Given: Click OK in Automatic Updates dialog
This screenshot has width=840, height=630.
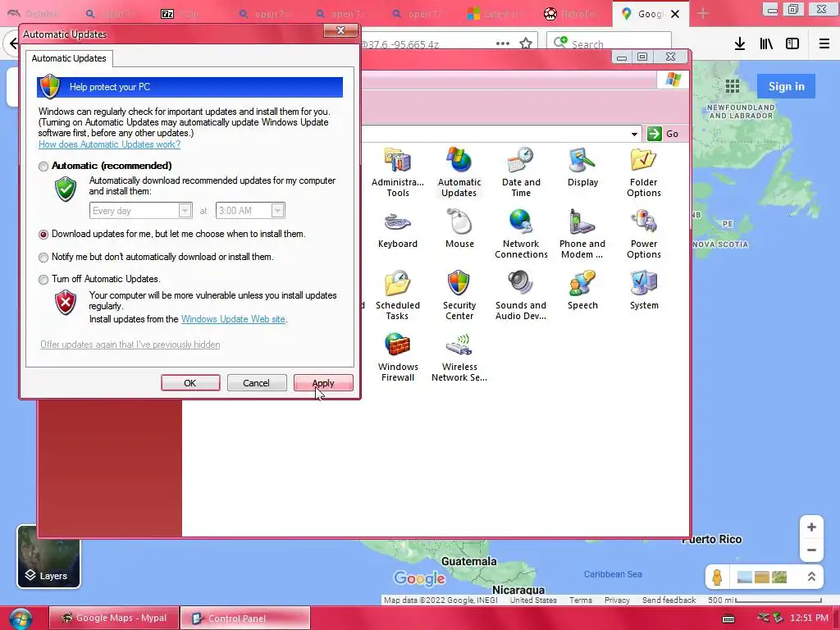Looking at the screenshot, I should click(190, 383).
